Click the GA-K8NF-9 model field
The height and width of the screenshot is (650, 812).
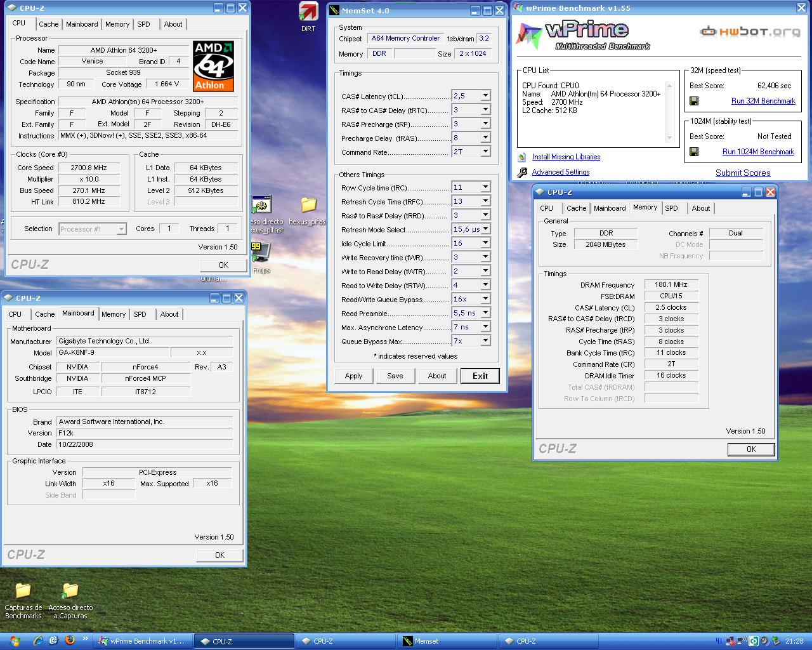113,352
